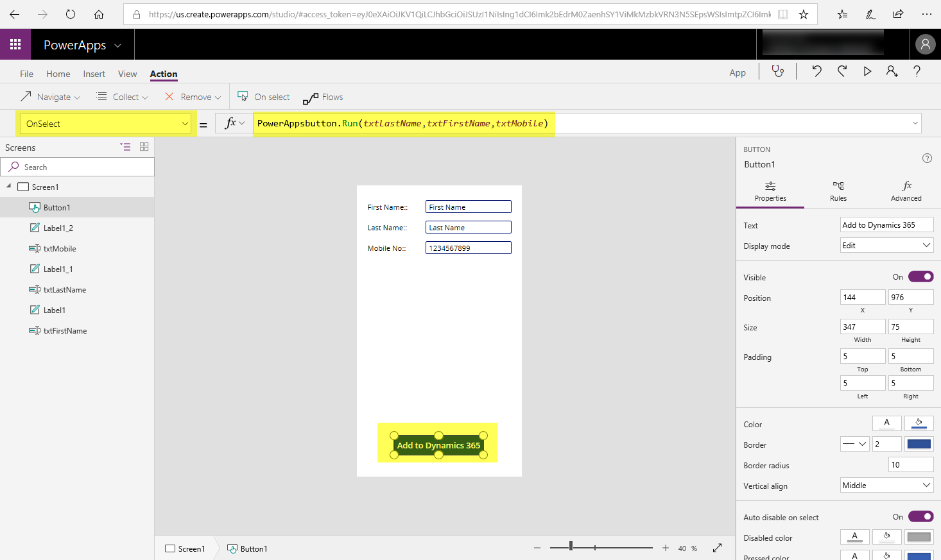Zoom in with the plus icon
This screenshot has height=560, width=941.
(666, 548)
